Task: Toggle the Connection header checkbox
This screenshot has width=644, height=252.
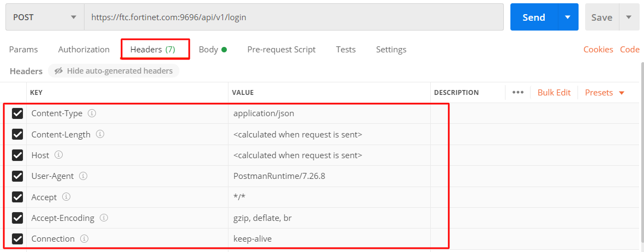Action: point(17,239)
